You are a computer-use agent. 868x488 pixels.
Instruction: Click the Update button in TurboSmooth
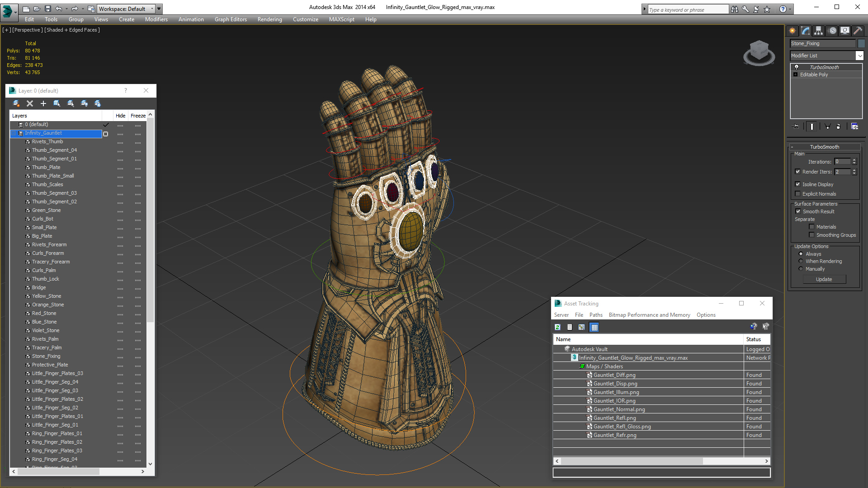pos(824,279)
